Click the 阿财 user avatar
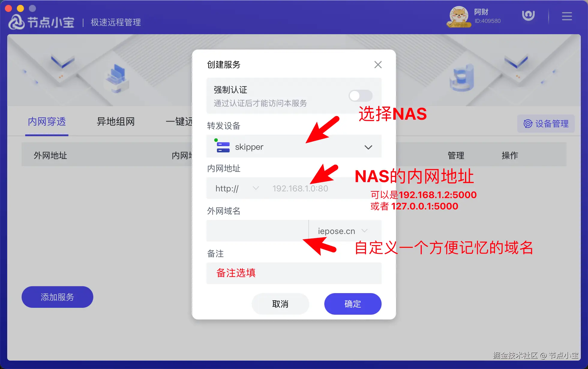The height and width of the screenshot is (369, 588). click(459, 17)
